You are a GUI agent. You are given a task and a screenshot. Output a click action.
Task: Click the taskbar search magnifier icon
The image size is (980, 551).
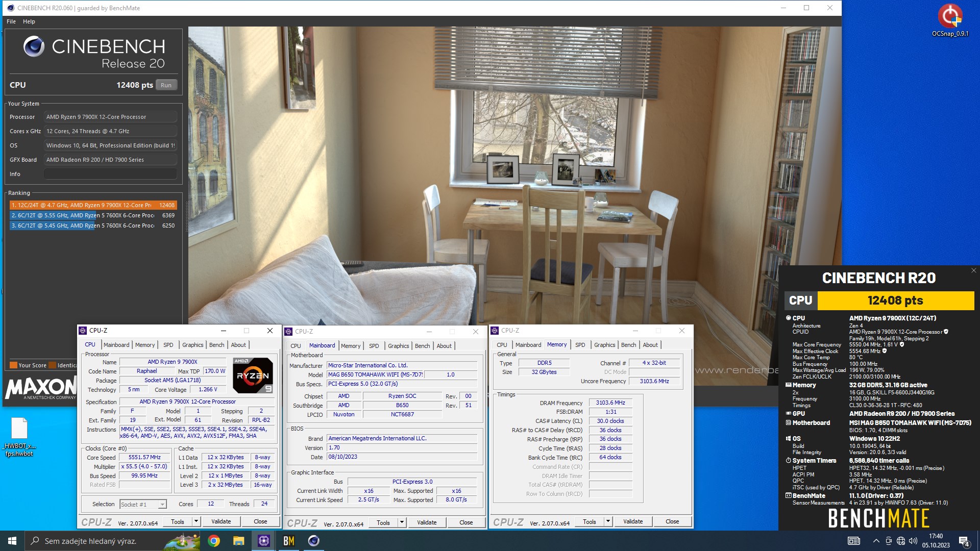(35, 541)
